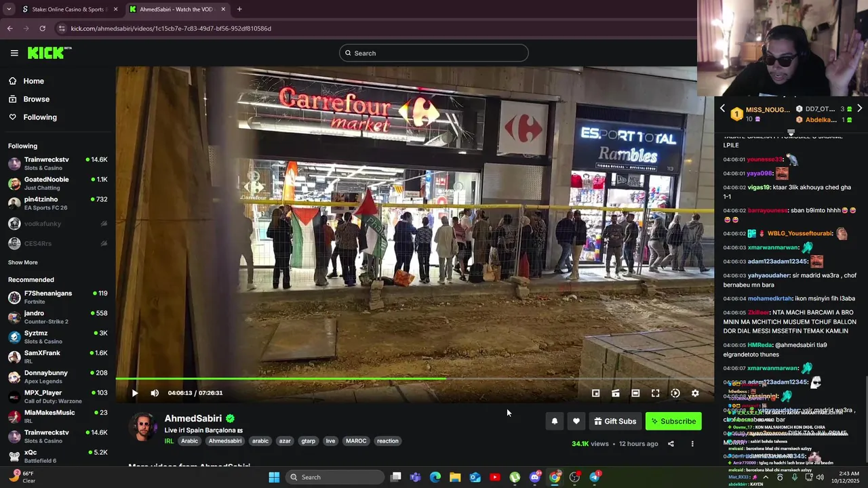
Task: Open jandro recommended channel
Action: pos(58,317)
